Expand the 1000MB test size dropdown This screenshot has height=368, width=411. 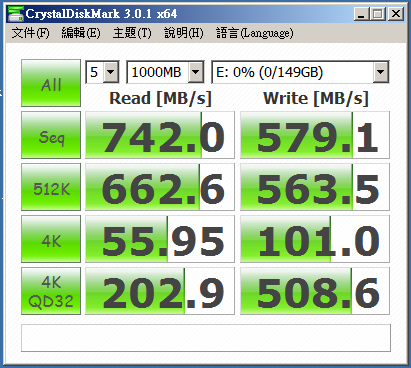click(196, 72)
